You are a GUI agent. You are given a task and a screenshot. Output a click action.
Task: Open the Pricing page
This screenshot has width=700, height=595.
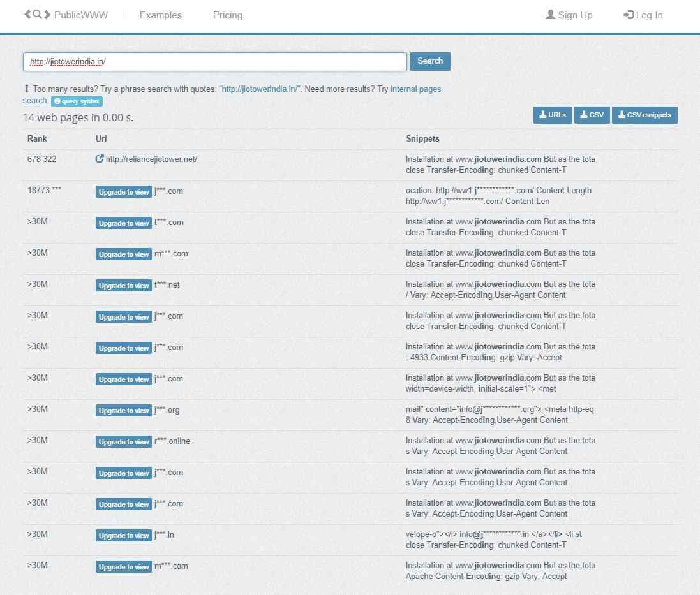(x=227, y=15)
